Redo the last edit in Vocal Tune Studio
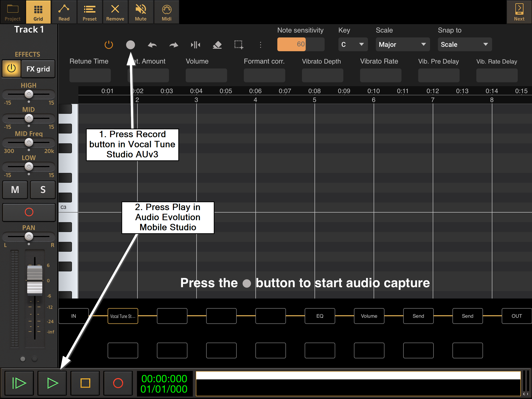 174,45
